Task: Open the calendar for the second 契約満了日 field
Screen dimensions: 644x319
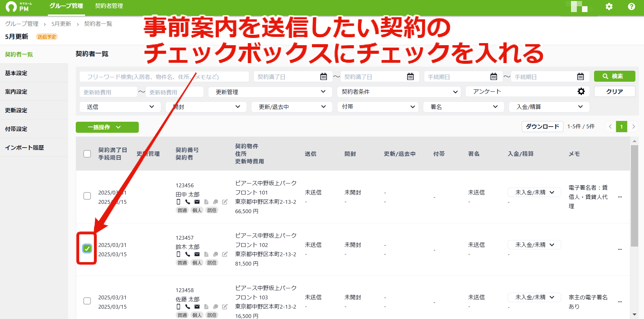Action: point(410,77)
